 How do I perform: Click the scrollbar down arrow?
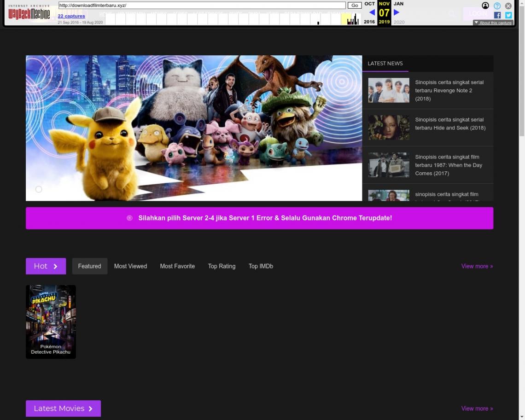tap(522, 417)
